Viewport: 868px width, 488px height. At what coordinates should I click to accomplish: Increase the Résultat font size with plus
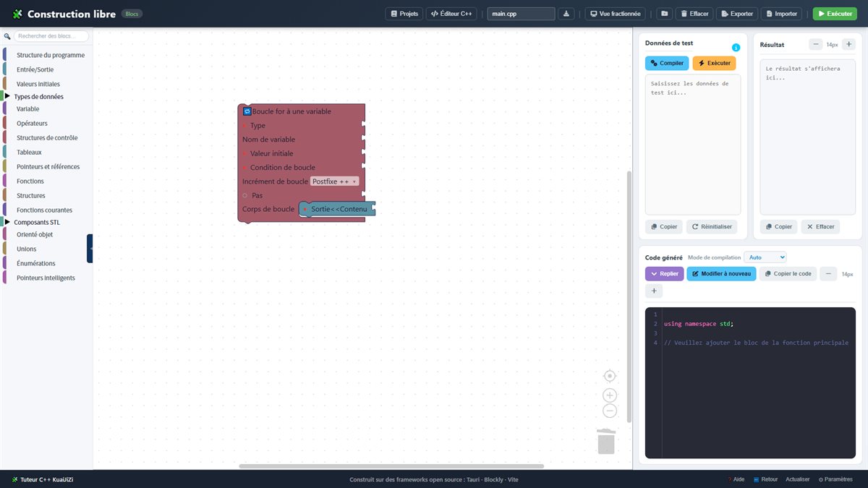pyautogui.click(x=848, y=44)
